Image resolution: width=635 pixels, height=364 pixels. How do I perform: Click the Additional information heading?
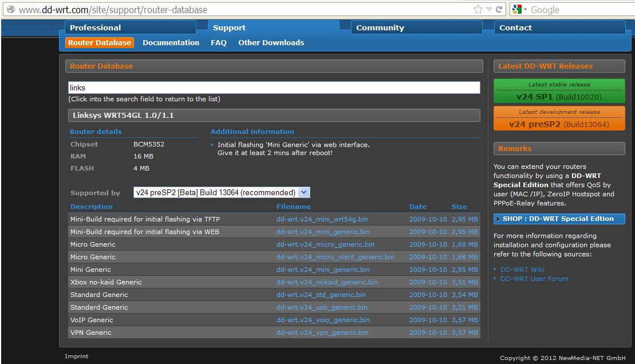click(253, 132)
